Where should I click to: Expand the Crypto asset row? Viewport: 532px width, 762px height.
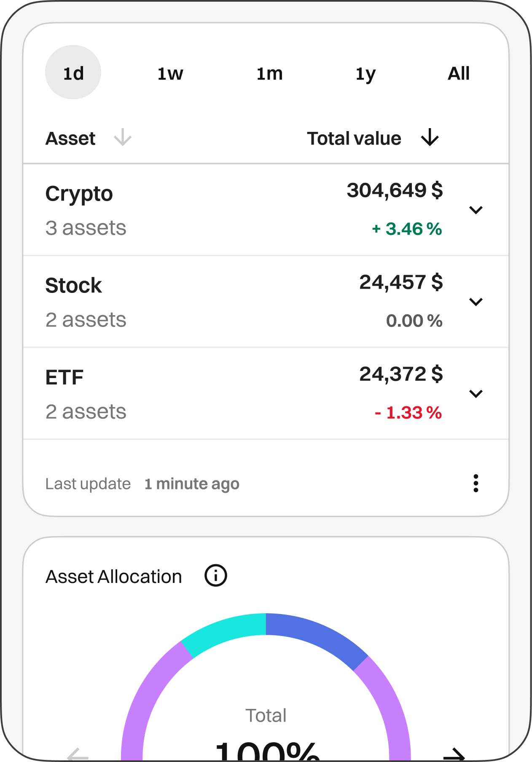(x=476, y=210)
